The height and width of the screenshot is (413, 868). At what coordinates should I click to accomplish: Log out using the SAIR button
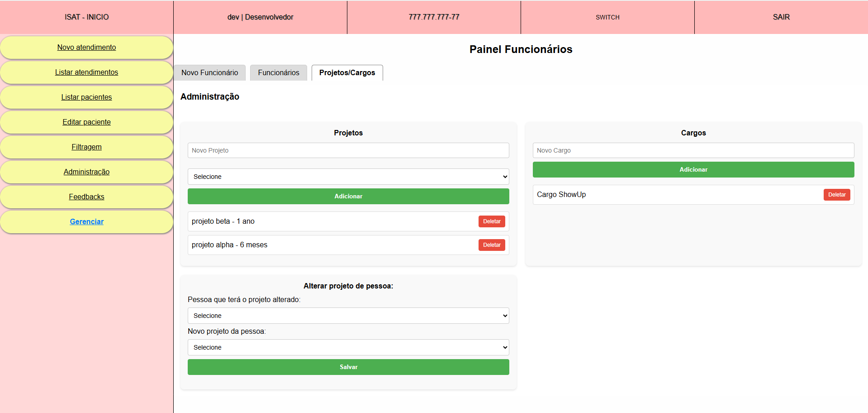click(781, 17)
